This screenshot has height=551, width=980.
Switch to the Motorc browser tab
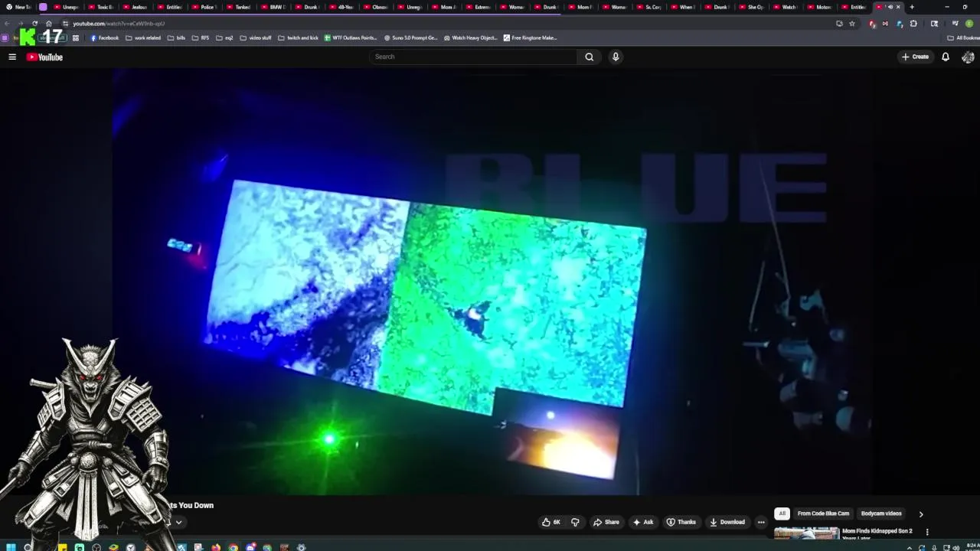point(820,7)
